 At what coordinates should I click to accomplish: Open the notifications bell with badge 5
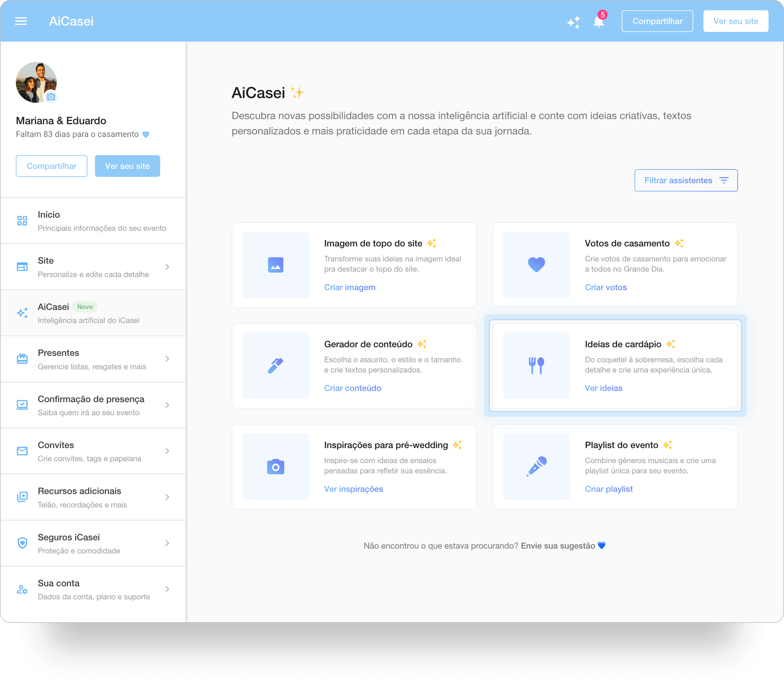(599, 21)
